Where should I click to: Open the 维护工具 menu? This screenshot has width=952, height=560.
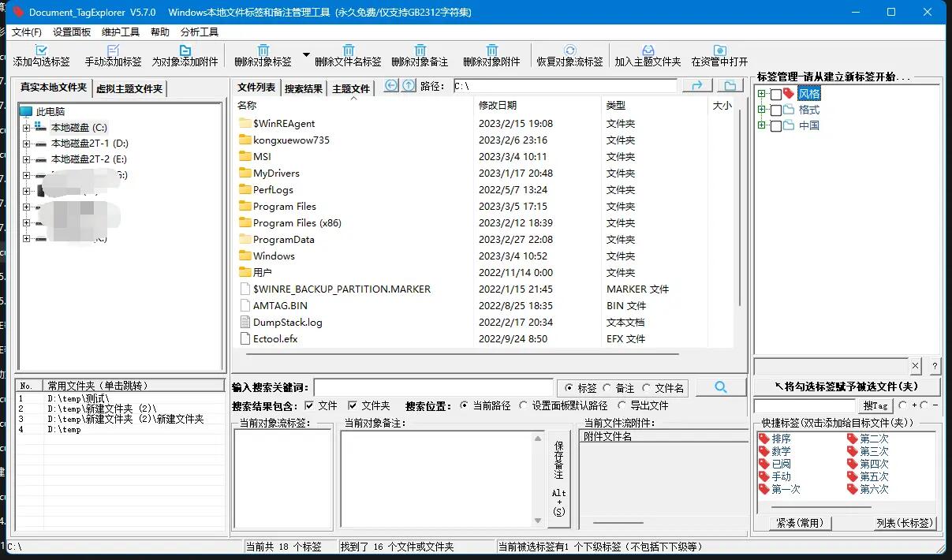point(121,32)
